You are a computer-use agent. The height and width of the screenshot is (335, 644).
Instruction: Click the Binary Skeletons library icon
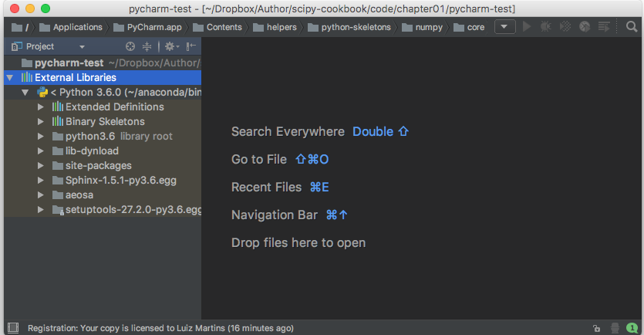[58, 122]
